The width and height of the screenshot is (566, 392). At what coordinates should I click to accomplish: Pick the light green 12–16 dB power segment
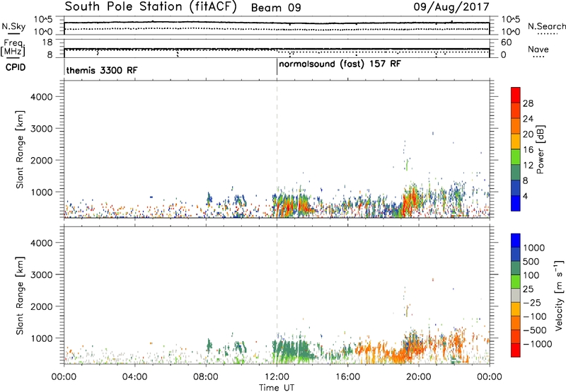pyautogui.click(x=516, y=156)
